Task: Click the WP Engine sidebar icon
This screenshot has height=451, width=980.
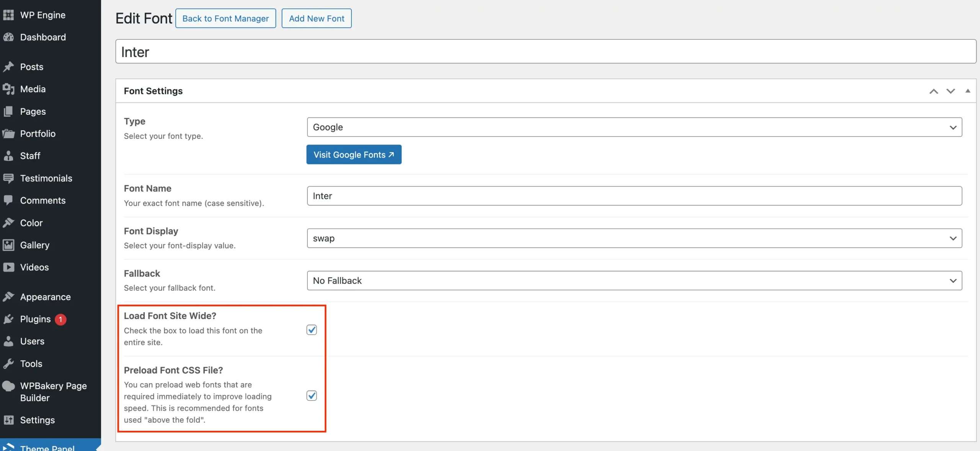Action: click(8, 15)
